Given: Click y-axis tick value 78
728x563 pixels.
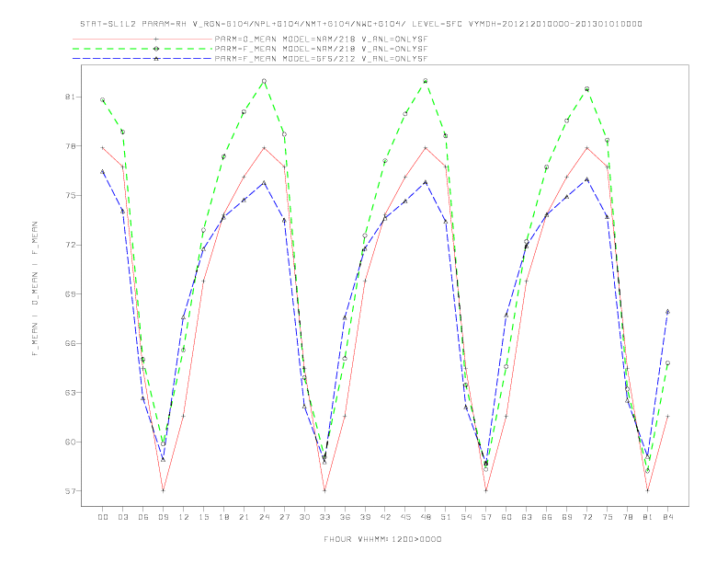Looking at the screenshot, I should click(70, 146).
